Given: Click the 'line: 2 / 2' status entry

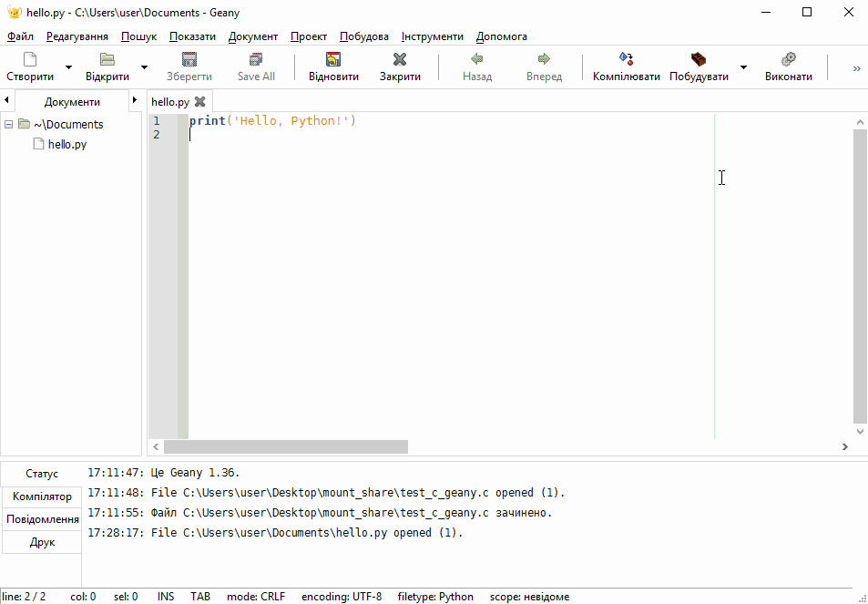Looking at the screenshot, I should click(24, 597).
